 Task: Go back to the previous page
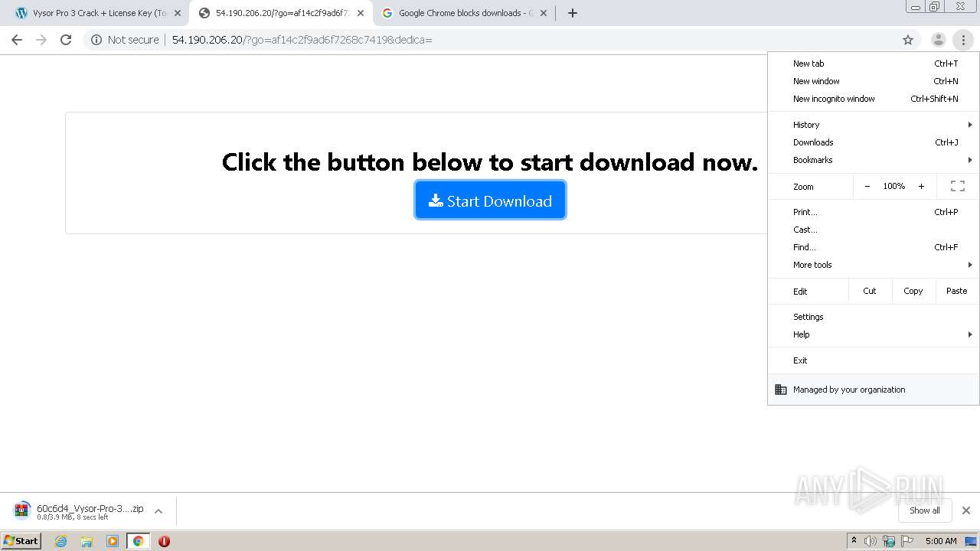point(17,40)
